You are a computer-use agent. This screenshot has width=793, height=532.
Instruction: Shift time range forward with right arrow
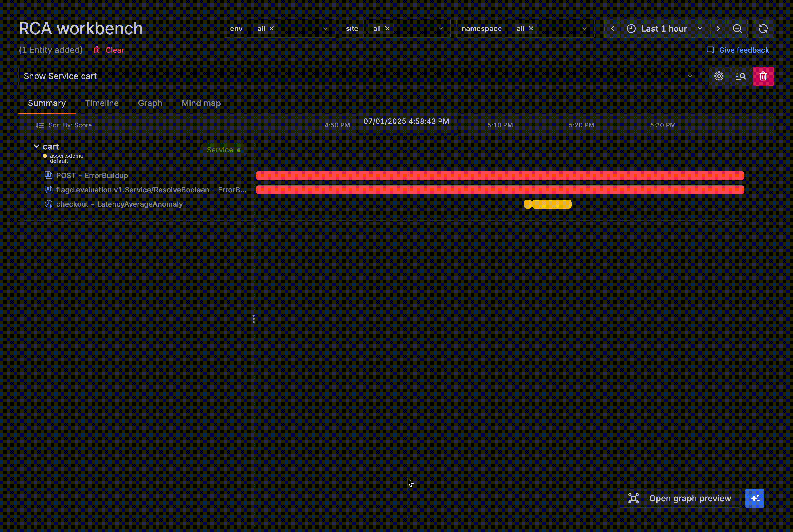click(x=718, y=29)
